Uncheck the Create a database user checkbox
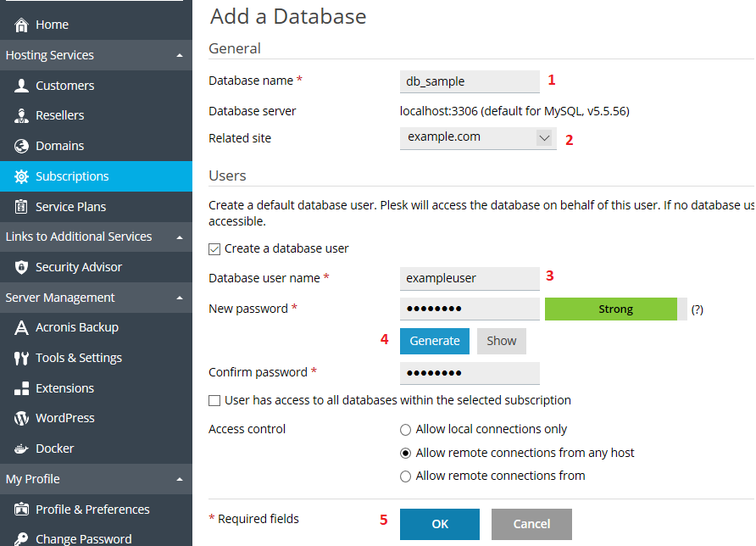This screenshot has height=546, width=756. pos(215,248)
